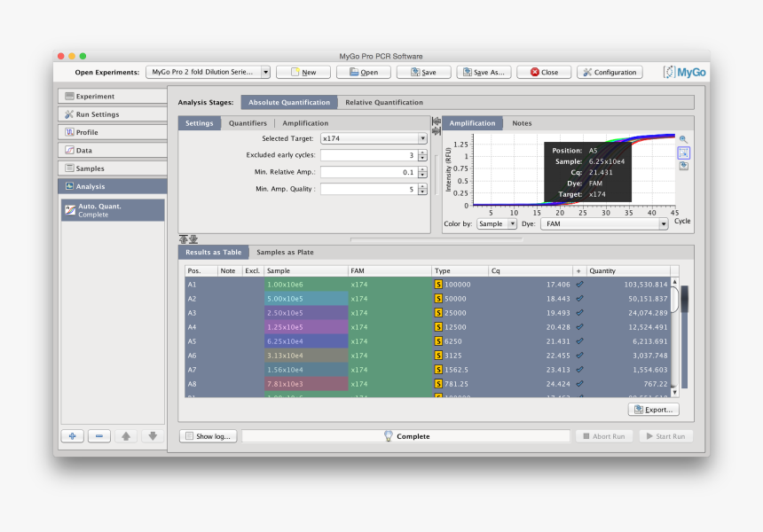763x532 pixels.
Task: Click the plus icon to add an analysis
Action: pyautogui.click(x=73, y=436)
